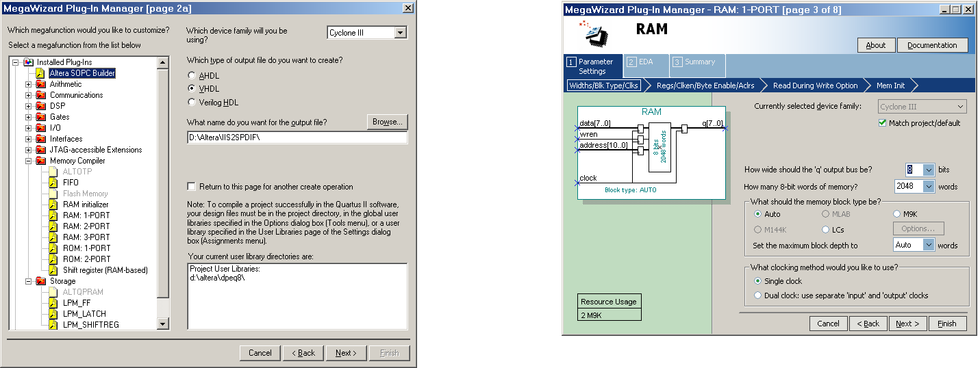Collapse the Installed Plug-Ins tree
Screen dimensions: 980x368
coord(16,62)
